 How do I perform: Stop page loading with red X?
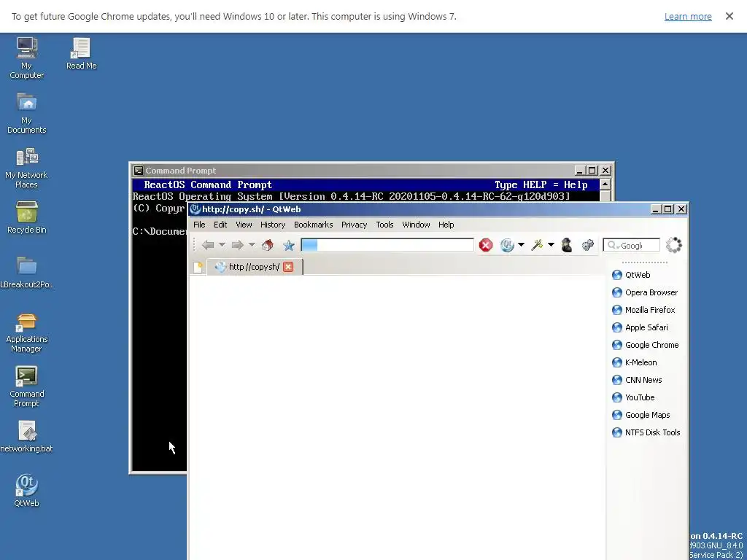[485, 245]
